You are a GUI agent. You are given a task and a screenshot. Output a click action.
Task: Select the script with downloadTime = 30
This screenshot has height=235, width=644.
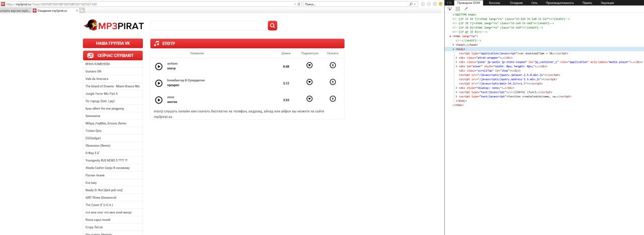[514, 53]
